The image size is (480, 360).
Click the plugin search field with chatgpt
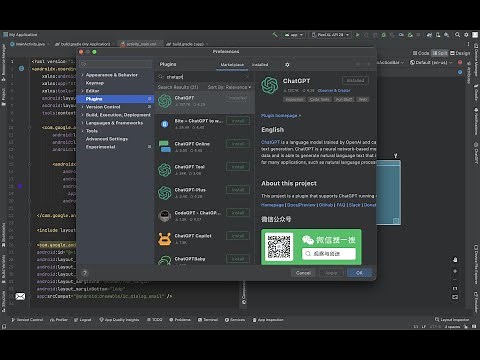[x=204, y=77]
